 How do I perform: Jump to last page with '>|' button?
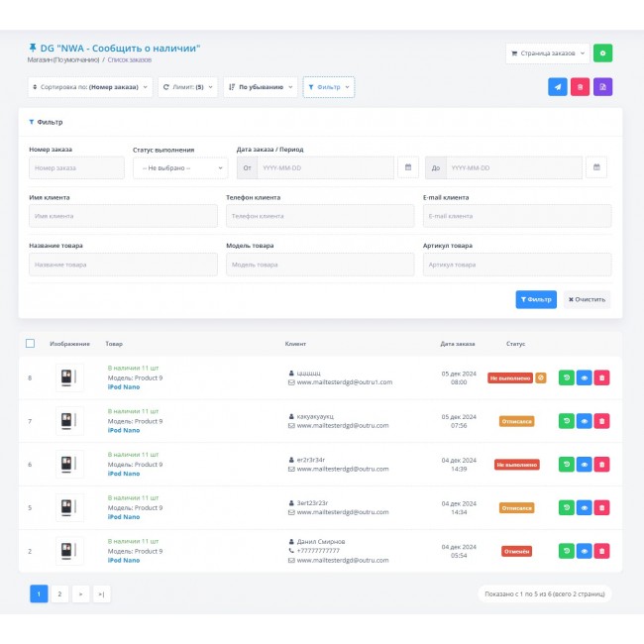[102, 593]
